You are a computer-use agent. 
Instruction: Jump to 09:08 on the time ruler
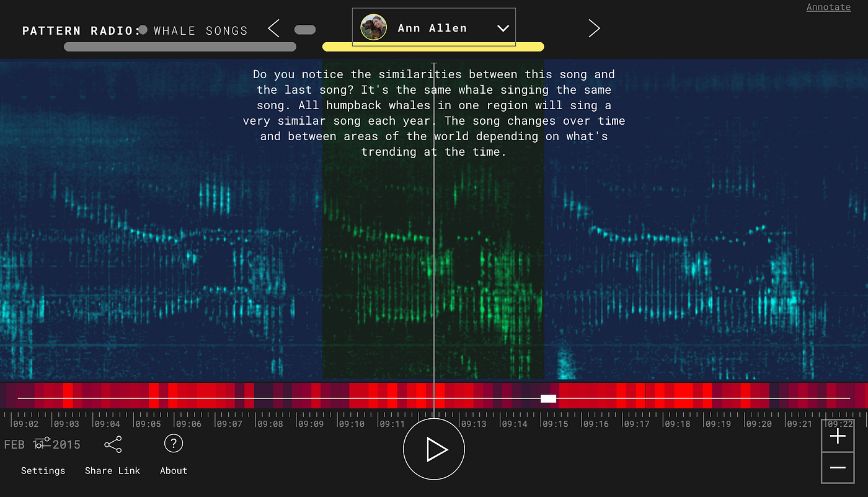270,424
